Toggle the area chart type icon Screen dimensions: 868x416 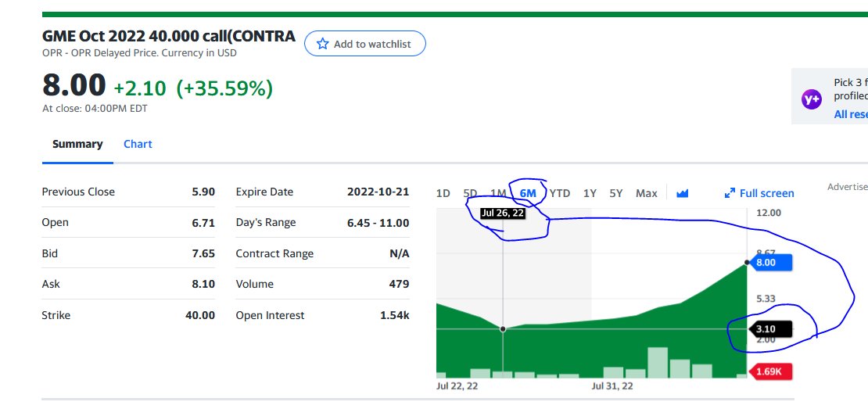[x=682, y=193]
